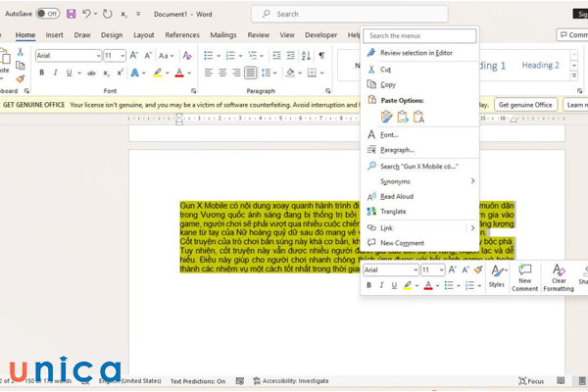The image size is (588, 392).
Task: Choose Read Aloud from the context menu
Action: pos(396,196)
